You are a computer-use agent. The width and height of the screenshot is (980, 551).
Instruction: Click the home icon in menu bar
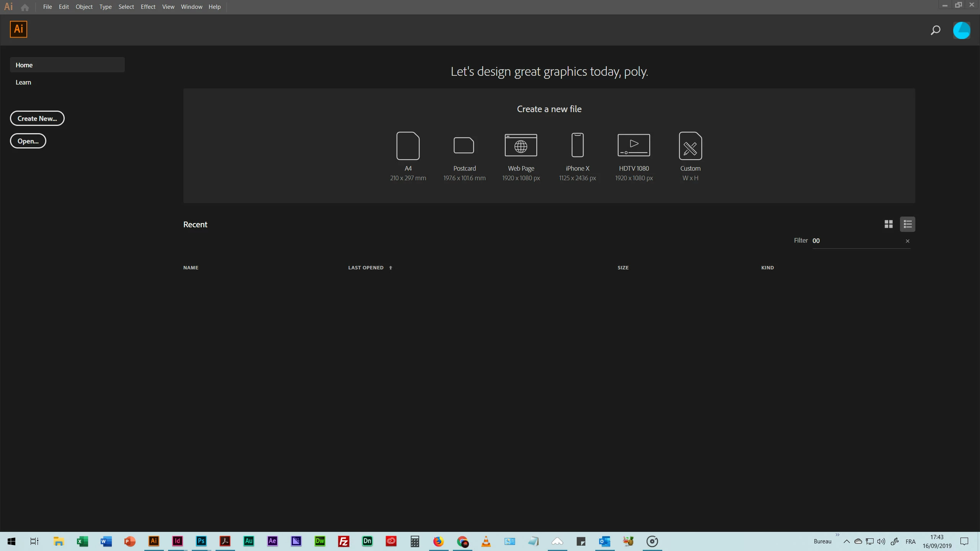pos(25,7)
